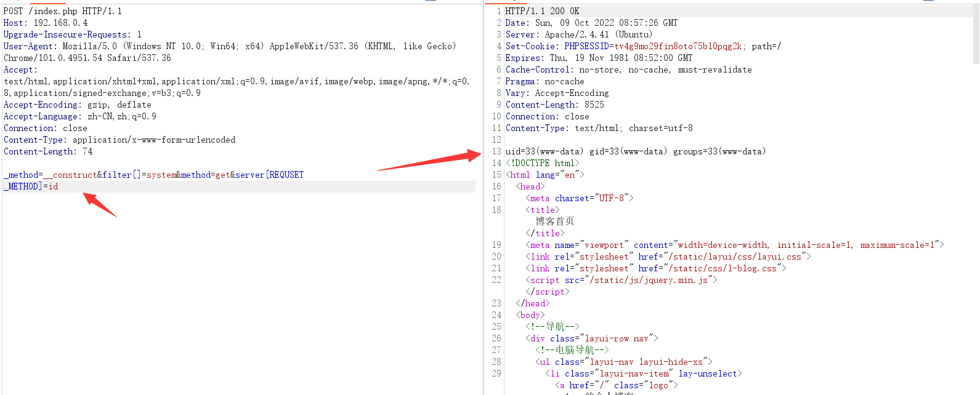Click the text/html,application/xhtml+xml accept value line

click(x=237, y=81)
